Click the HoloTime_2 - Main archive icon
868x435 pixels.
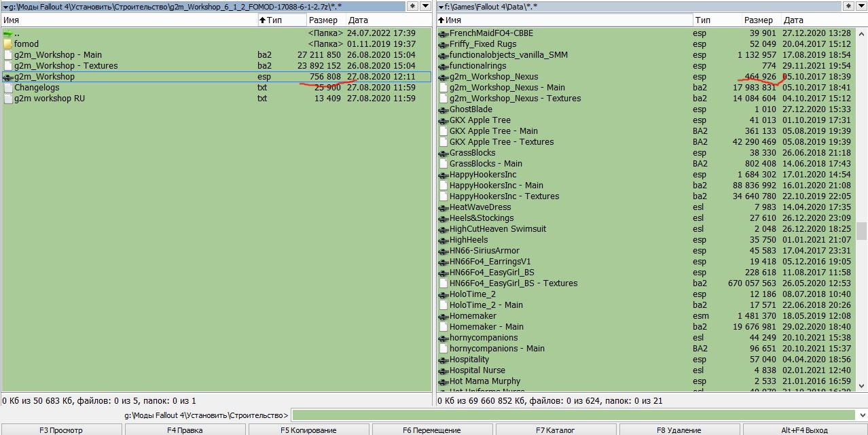(x=443, y=305)
